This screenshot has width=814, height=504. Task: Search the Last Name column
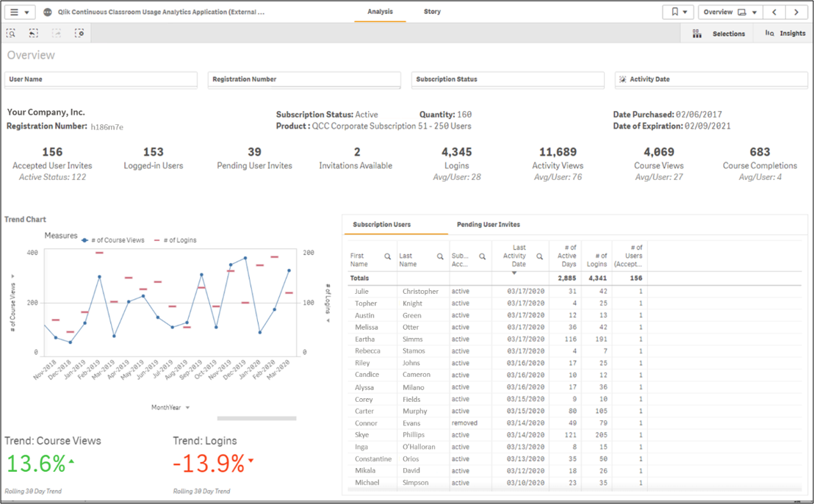click(x=440, y=256)
